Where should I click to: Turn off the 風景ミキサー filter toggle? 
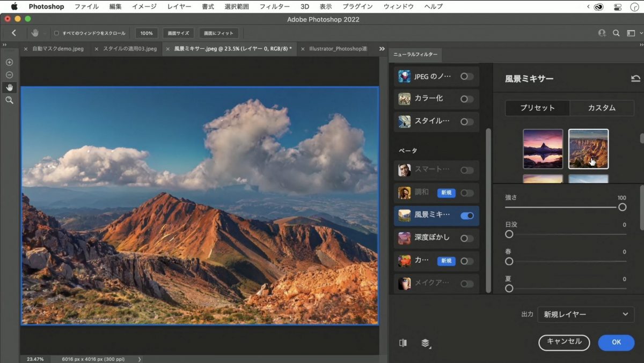pos(467,216)
